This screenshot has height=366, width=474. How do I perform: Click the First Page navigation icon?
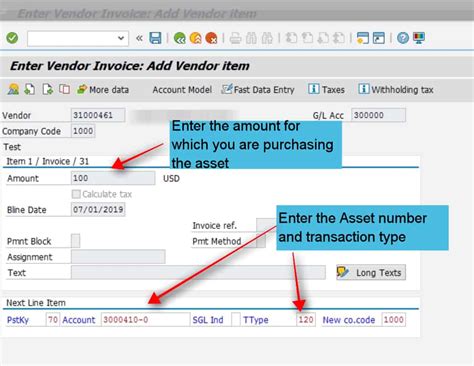291,38
